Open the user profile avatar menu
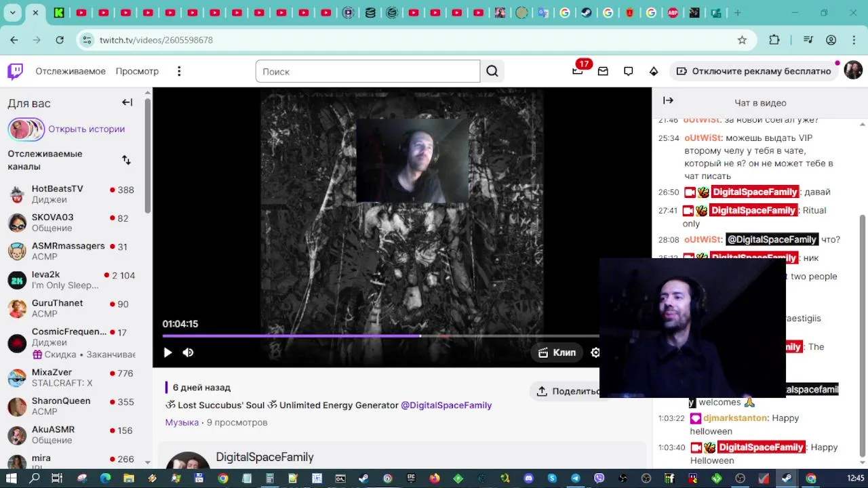This screenshot has height=488, width=868. [x=853, y=70]
